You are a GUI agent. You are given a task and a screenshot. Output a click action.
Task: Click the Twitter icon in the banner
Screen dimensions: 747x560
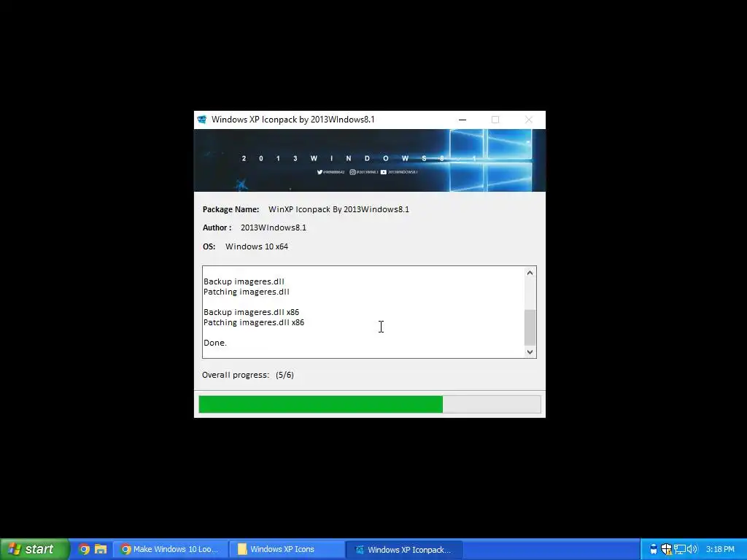320,172
